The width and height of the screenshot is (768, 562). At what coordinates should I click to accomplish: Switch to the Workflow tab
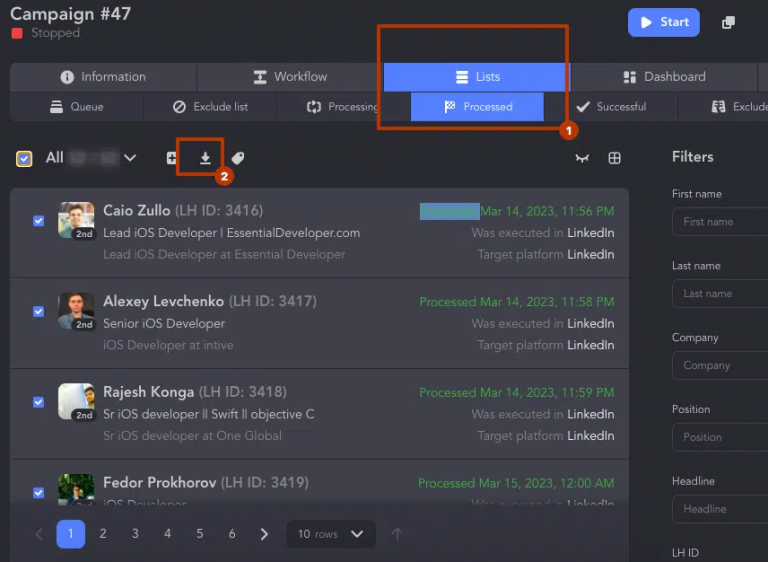[x=290, y=77]
